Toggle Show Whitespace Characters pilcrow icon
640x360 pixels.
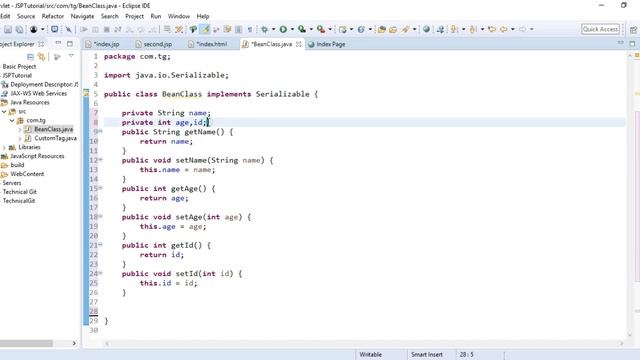tap(250, 29)
